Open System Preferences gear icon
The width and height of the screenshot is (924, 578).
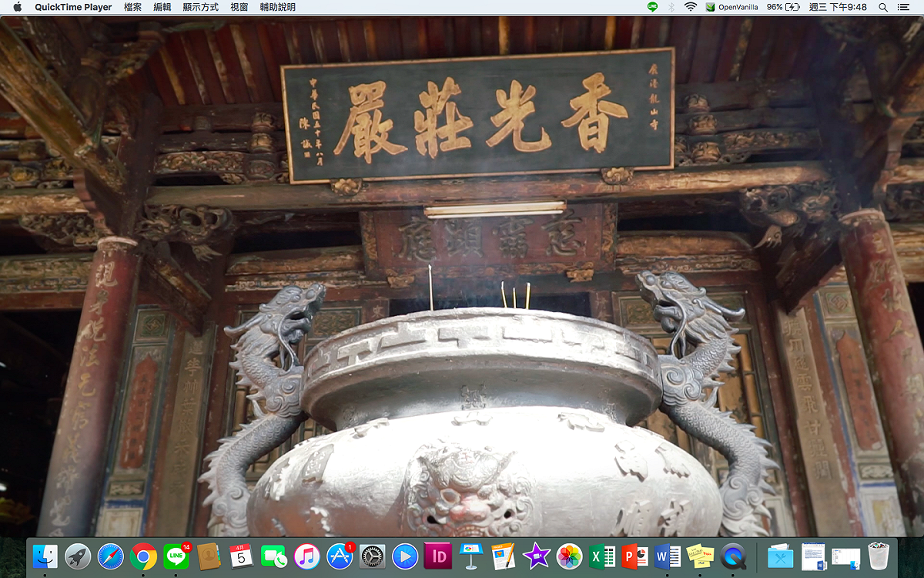tap(372, 556)
